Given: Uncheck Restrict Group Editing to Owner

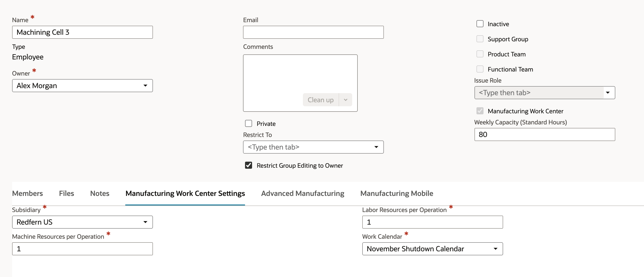Looking at the screenshot, I should tap(249, 165).
